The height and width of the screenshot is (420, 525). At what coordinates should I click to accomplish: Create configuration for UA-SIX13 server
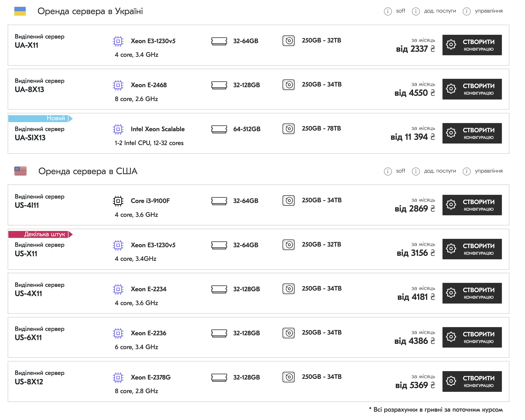[472, 133]
